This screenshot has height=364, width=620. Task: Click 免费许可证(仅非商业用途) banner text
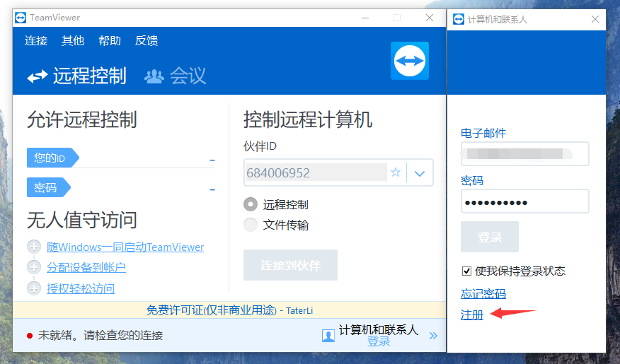[212, 310]
